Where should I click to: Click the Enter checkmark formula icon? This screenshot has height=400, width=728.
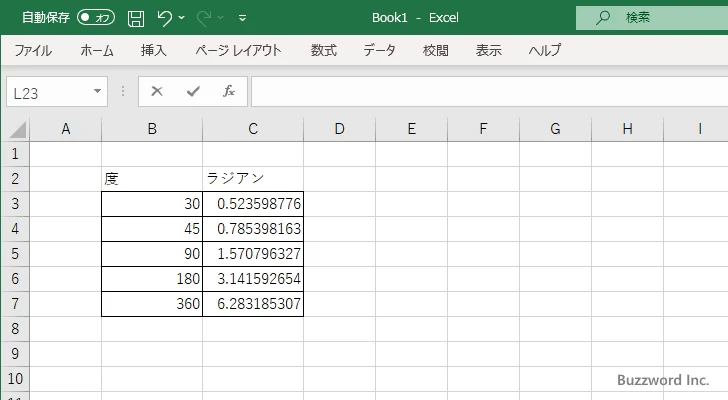pos(193,91)
